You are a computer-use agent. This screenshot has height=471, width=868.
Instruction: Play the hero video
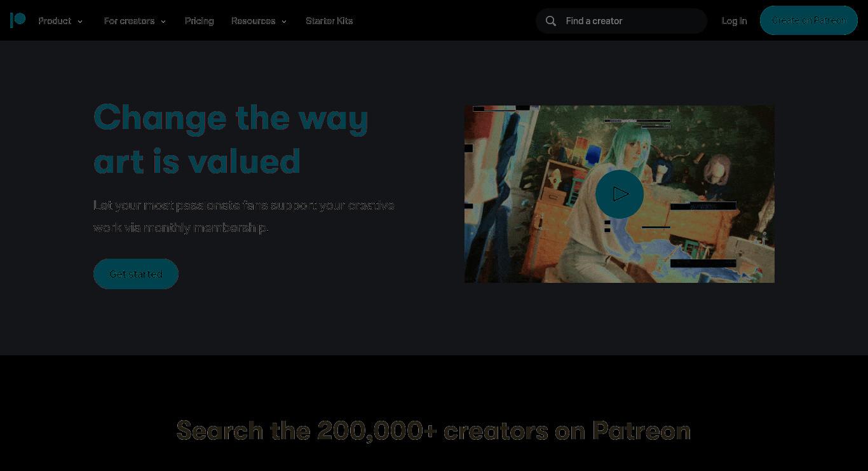click(620, 194)
